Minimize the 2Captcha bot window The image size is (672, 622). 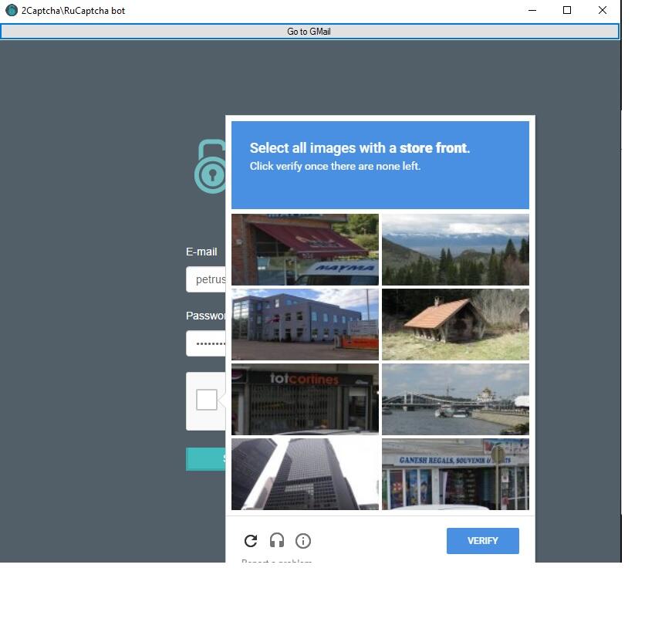pyautogui.click(x=532, y=10)
